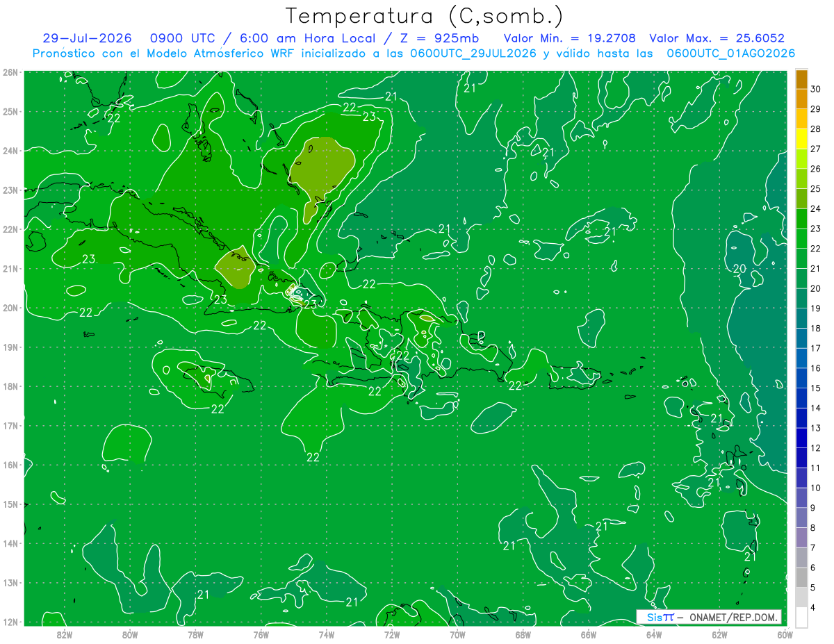Click the "82W" longitude axis label
The width and height of the screenshot is (834, 644).
point(65,634)
